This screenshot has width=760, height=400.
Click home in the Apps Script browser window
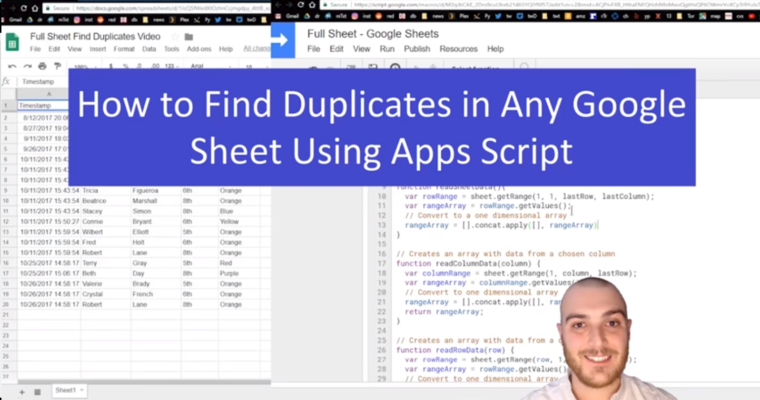click(312, 5)
